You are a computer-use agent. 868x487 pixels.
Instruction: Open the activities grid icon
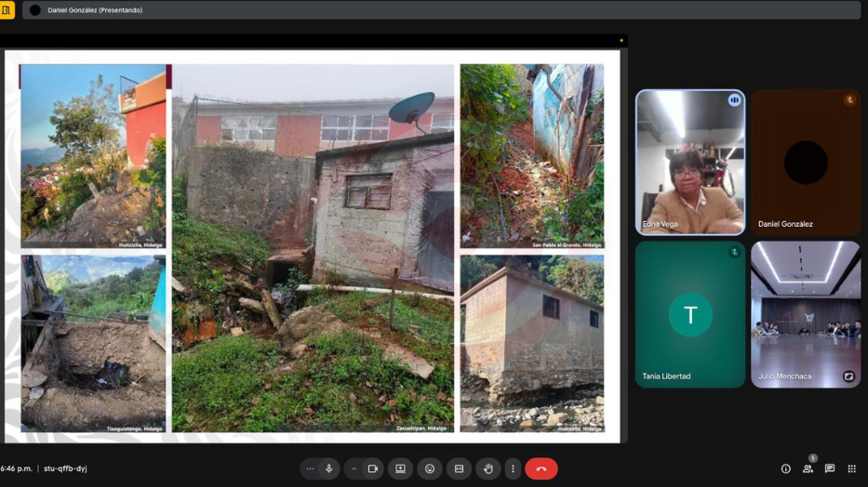tap(852, 469)
